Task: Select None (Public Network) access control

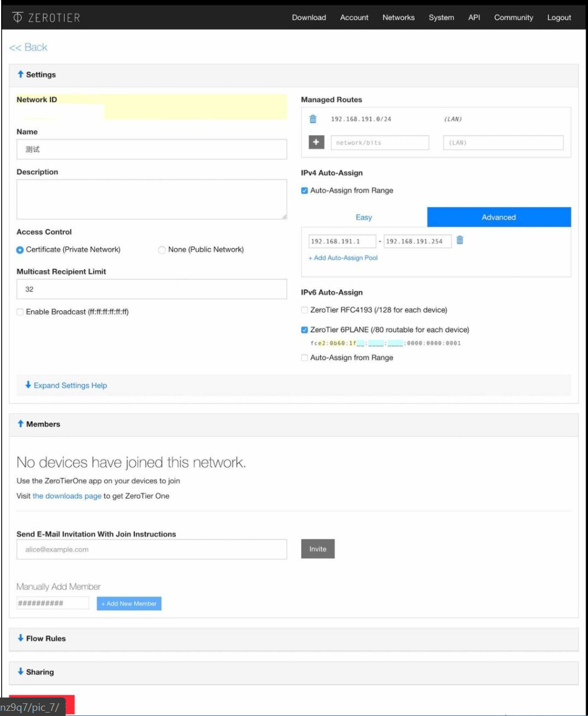Action: tap(162, 250)
